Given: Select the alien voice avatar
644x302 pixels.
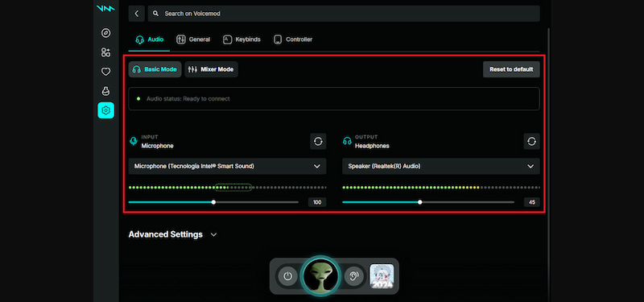Looking at the screenshot, I should 320,275.
